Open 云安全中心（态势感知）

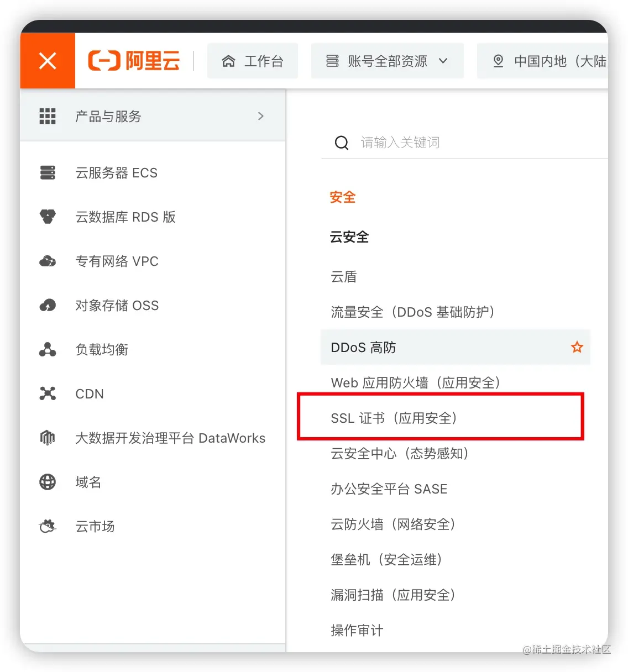pyautogui.click(x=400, y=454)
